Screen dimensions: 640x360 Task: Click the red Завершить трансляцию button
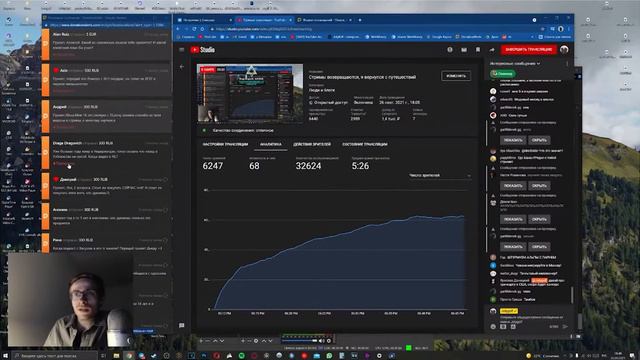(x=529, y=49)
